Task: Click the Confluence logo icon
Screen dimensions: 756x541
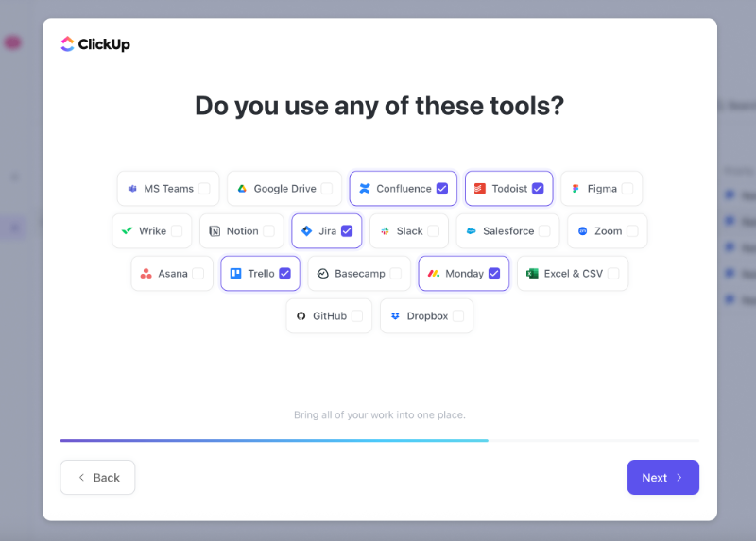Action: 365,189
